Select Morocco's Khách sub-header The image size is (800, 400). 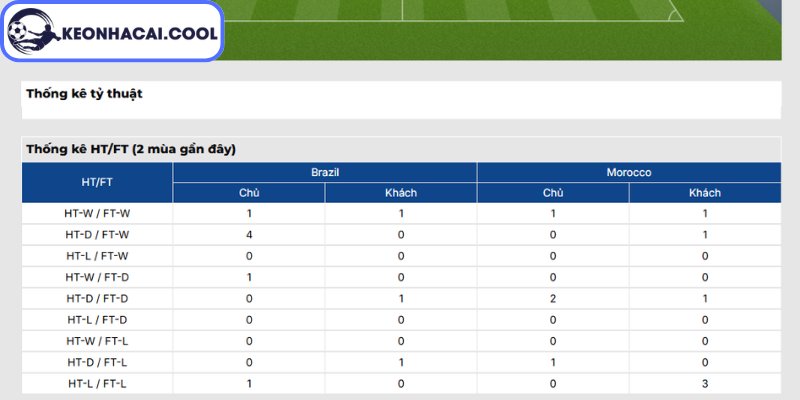click(705, 193)
